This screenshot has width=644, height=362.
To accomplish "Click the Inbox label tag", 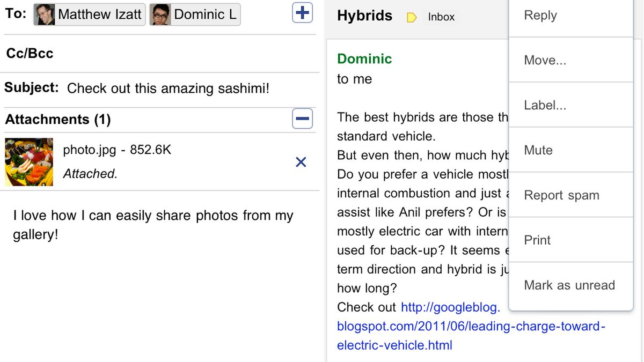I will click(x=441, y=17).
